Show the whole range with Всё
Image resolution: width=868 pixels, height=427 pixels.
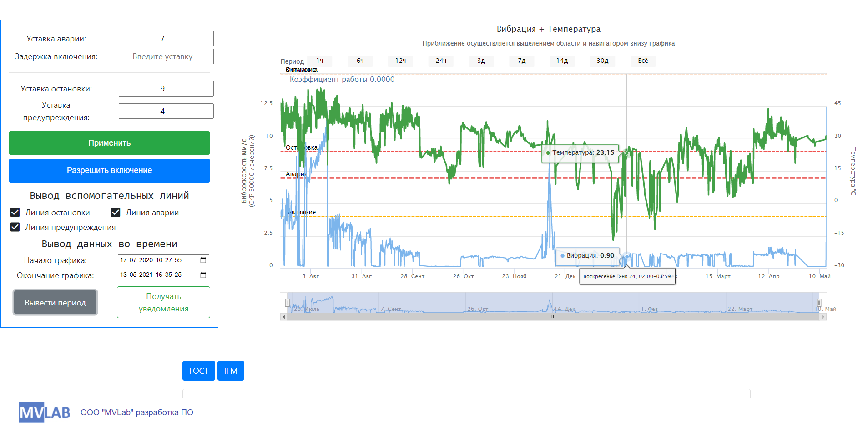click(643, 61)
